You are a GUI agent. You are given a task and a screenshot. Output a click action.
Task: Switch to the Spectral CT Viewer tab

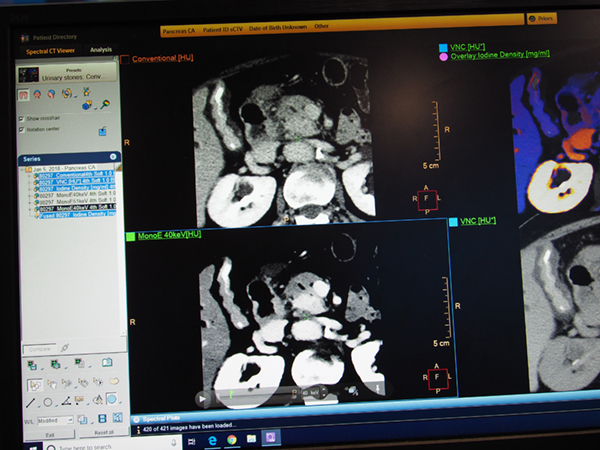coord(50,49)
